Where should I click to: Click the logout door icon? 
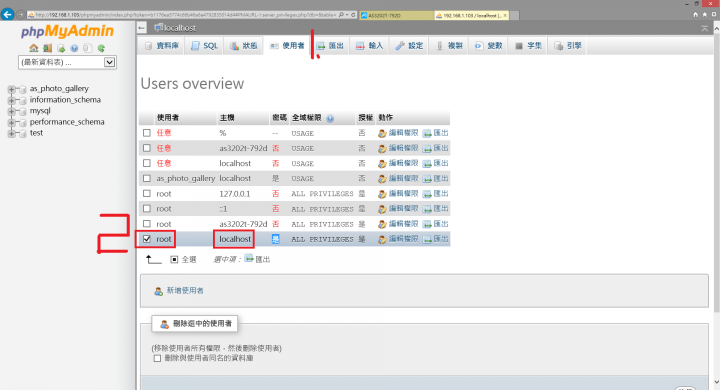pyautogui.click(x=47, y=48)
